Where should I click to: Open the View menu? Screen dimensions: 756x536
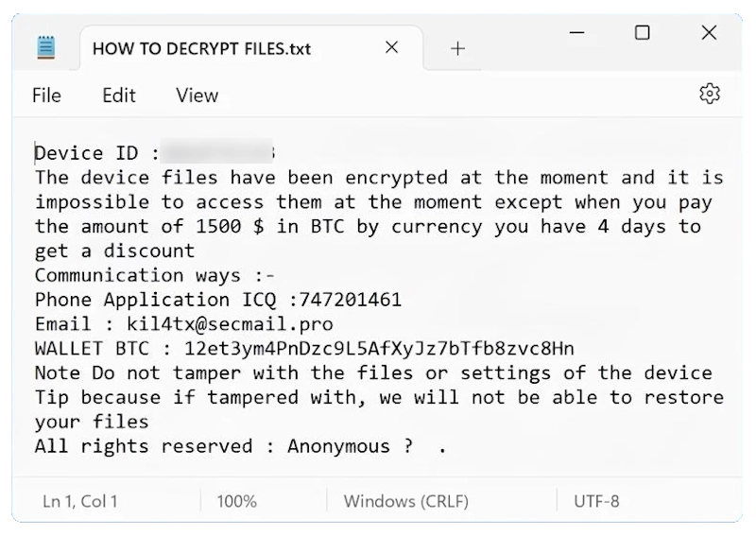(x=197, y=95)
